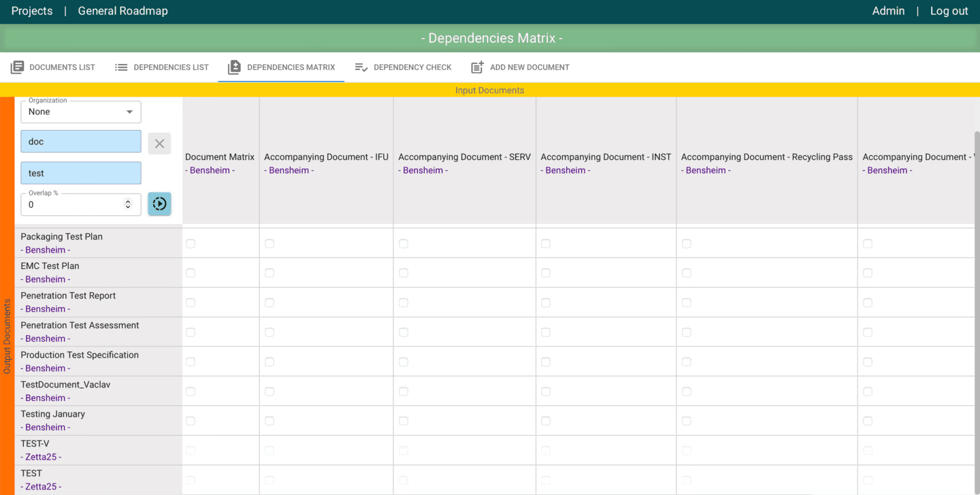The height and width of the screenshot is (495, 980).
Task: Click Log out
Action: pyautogui.click(x=949, y=11)
